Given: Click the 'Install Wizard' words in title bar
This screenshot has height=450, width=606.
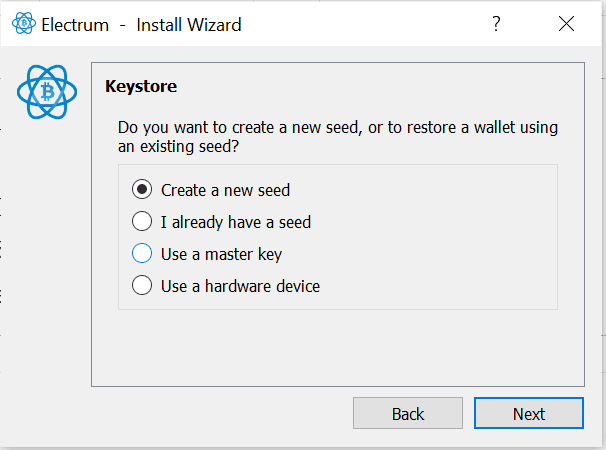Looking at the screenshot, I should point(189,24).
